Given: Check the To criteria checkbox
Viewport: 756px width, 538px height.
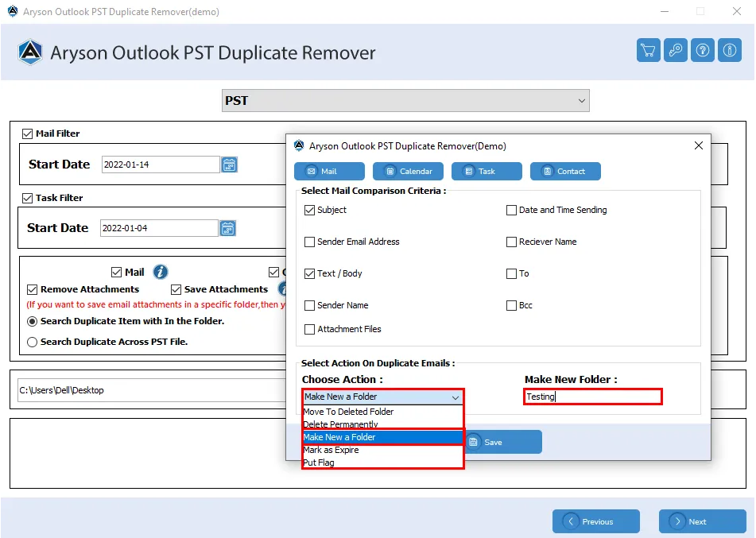Looking at the screenshot, I should pyautogui.click(x=512, y=274).
